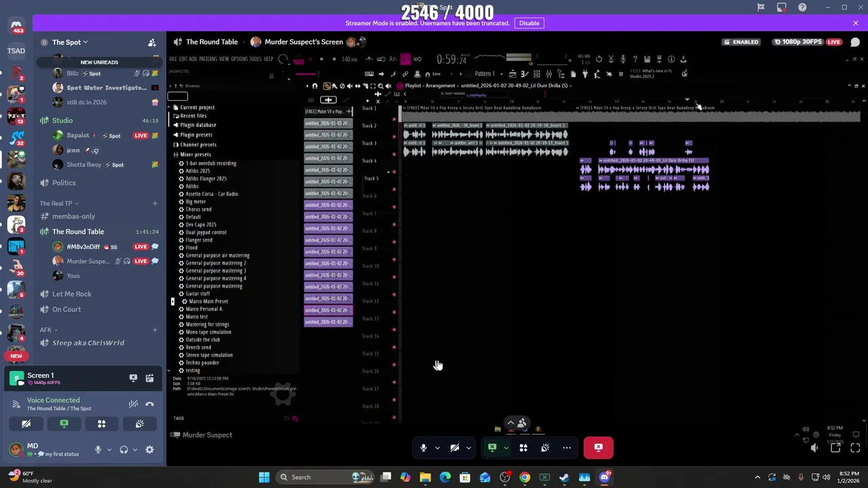Start recording in the FL Studio transport
Viewport: 868px width, 488px height.
click(x=333, y=59)
